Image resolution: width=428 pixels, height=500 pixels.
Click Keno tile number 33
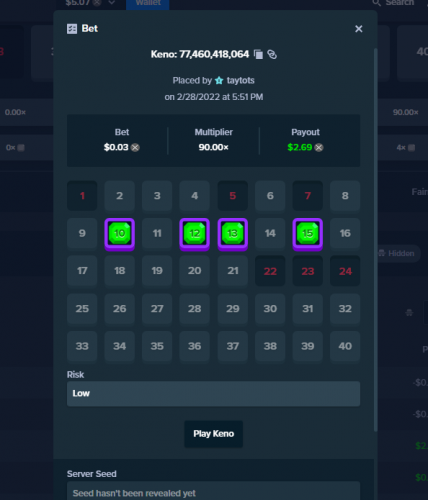click(x=82, y=346)
